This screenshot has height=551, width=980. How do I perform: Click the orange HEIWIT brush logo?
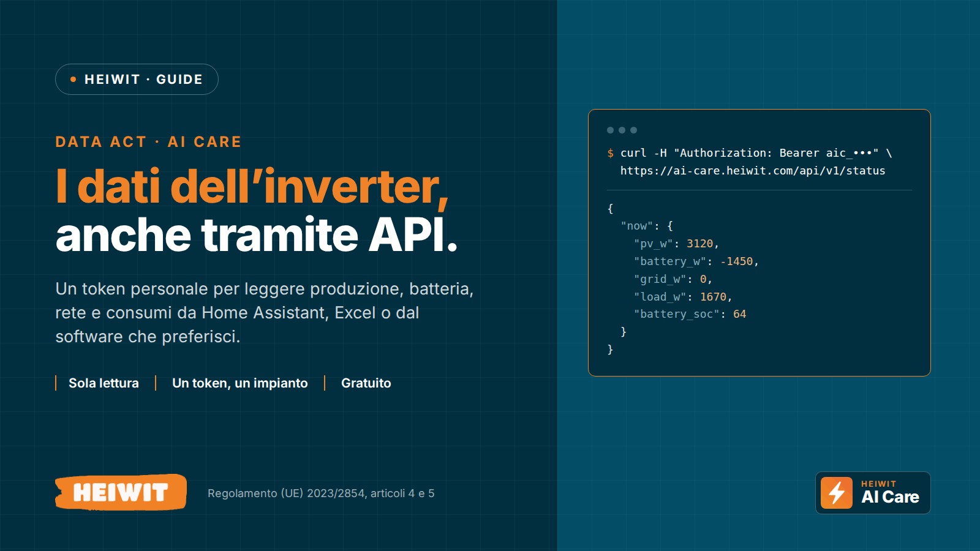click(x=121, y=492)
